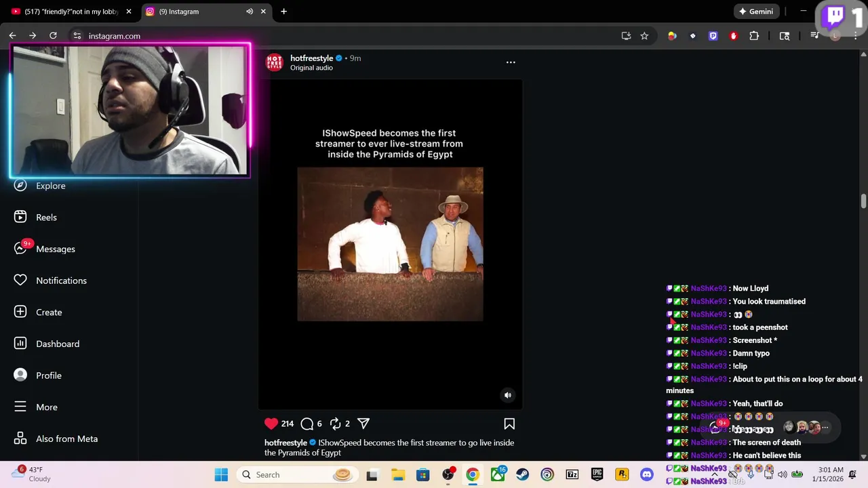The height and width of the screenshot is (488, 868).
Task: Share the post with the paper plane icon
Action: 363,424
